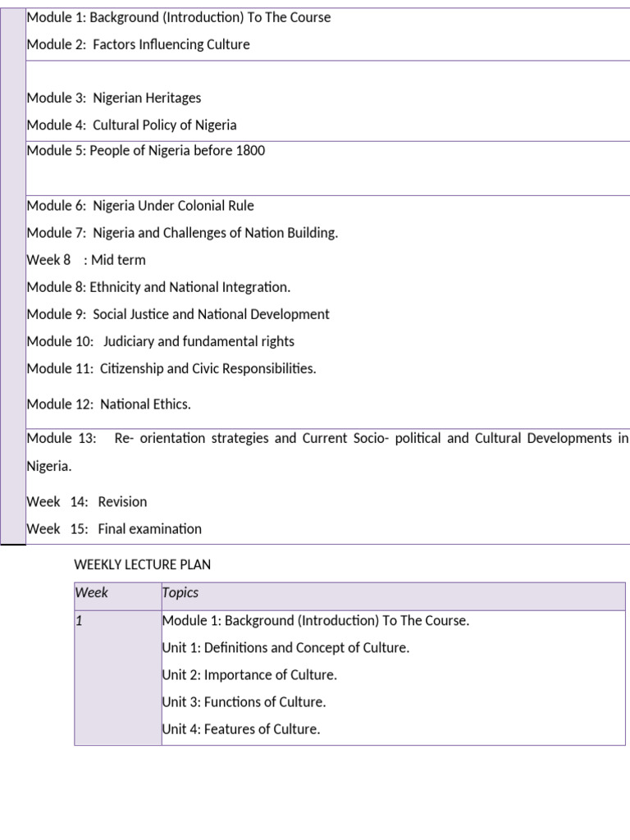The height and width of the screenshot is (840, 630).
Task: Select the 'Week 14: Revision' line
Action: click(x=87, y=502)
